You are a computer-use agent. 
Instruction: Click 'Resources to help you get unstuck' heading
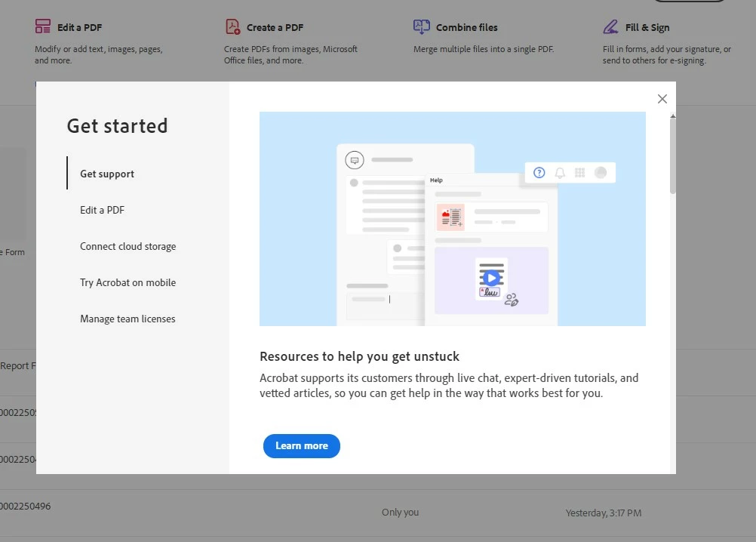tap(359, 356)
